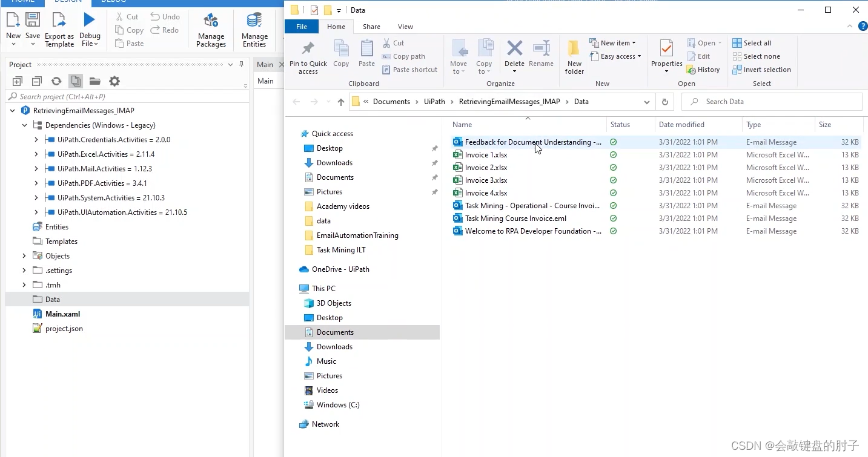Viewport: 868px width, 457px height.
Task: Click the File Explorer folder icon in Project panel
Action: [x=95, y=81]
